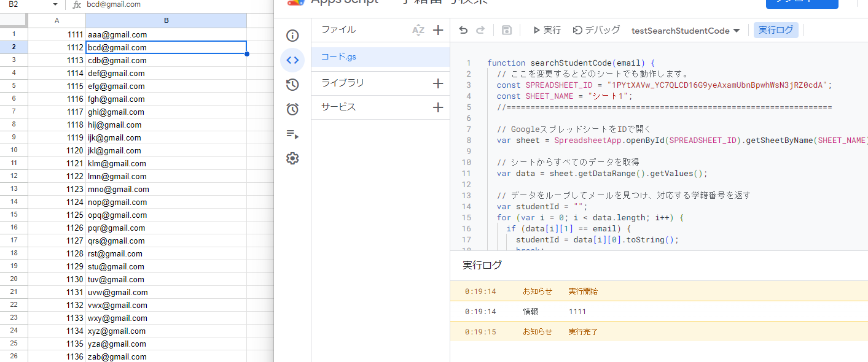Click the Undo arrow in editor toolbar

463,30
